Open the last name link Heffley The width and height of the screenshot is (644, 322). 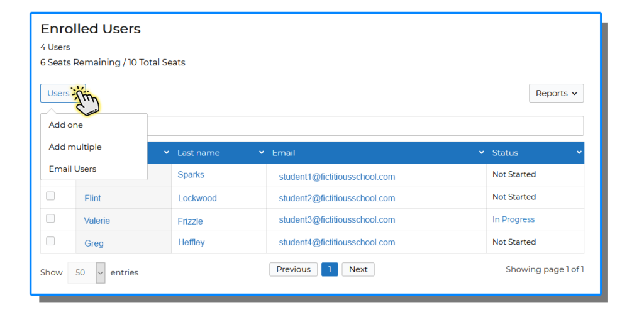(191, 242)
